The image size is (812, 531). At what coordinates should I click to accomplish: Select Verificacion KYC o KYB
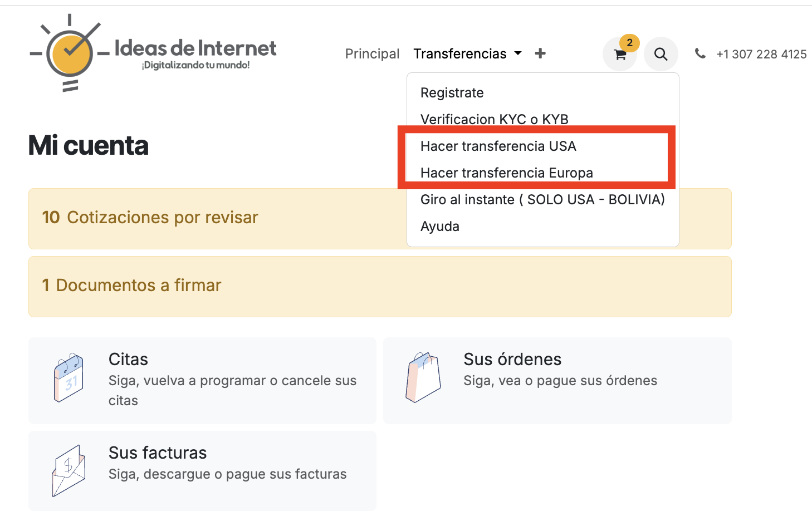click(x=494, y=119)
